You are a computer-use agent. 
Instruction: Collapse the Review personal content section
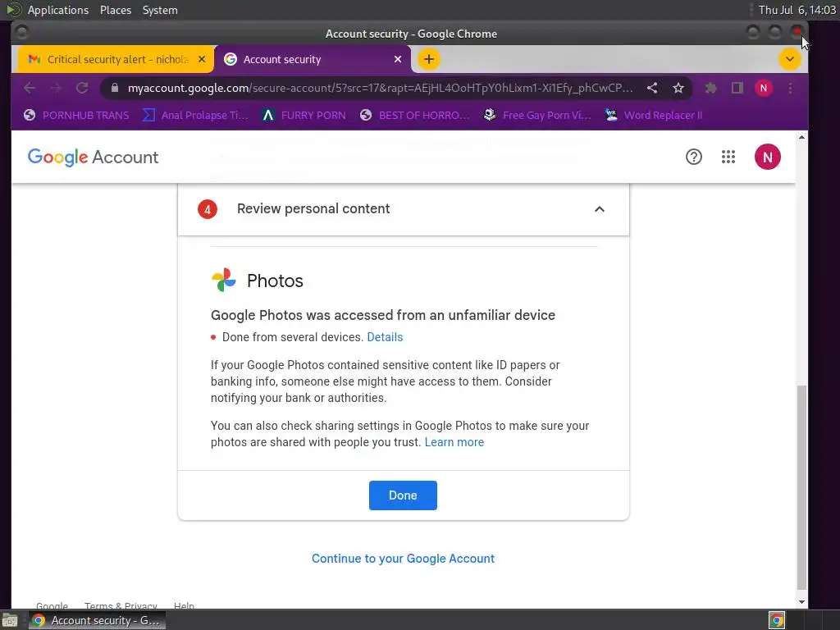[x=600, y=209]
